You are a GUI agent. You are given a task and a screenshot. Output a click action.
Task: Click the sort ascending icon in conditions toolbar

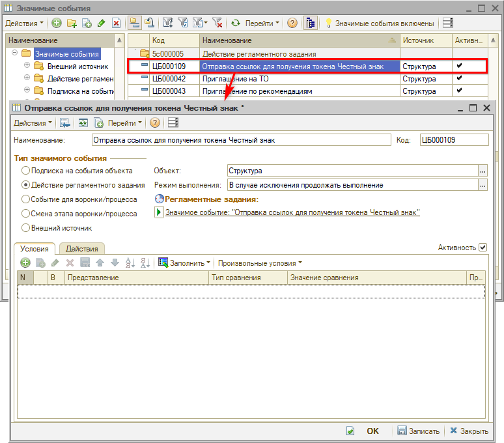129,263
